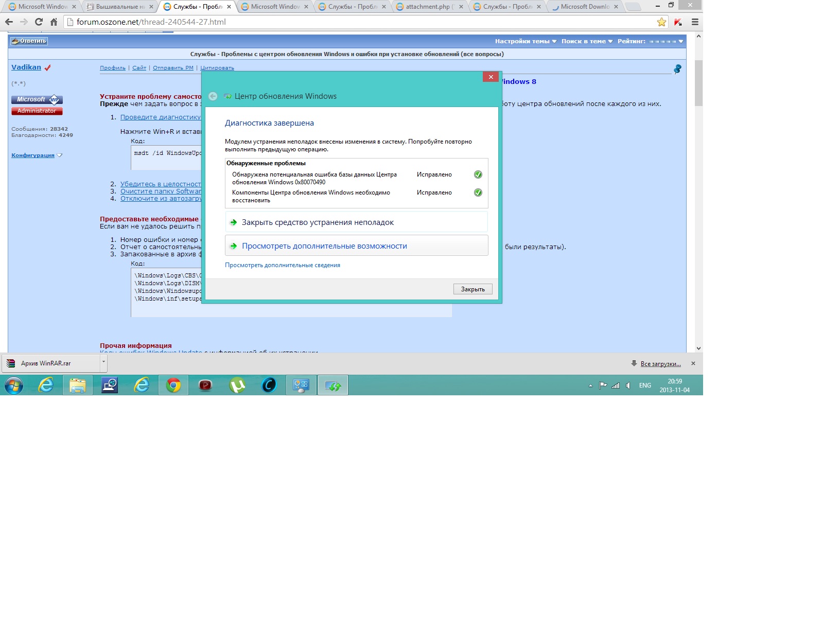840x630 pixels.
Task: Expand Vadikan's Конфигурация section
Action: pyautogui.click(x=37, y=155)
